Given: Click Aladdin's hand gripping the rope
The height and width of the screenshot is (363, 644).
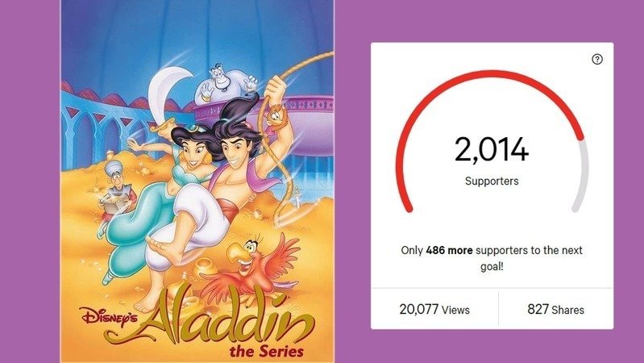Looking at the screenshot, I should point(277,88).
